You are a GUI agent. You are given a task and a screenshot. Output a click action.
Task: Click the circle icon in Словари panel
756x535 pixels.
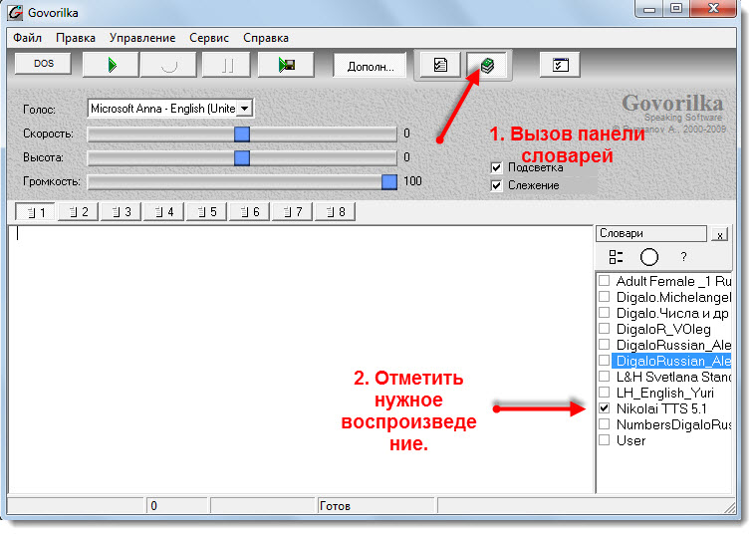click(649, 257)
